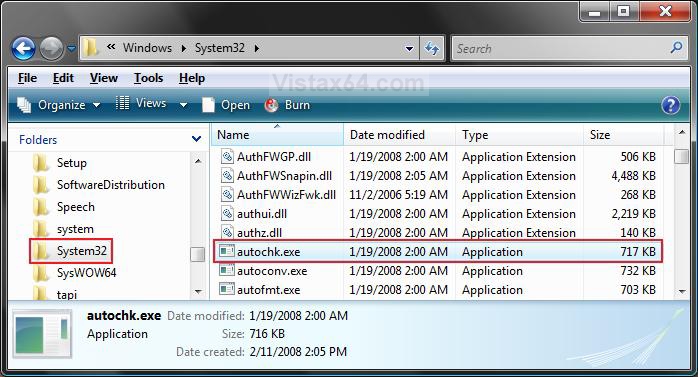Click the autofmt.exe application icon

[x=227, y=290]
